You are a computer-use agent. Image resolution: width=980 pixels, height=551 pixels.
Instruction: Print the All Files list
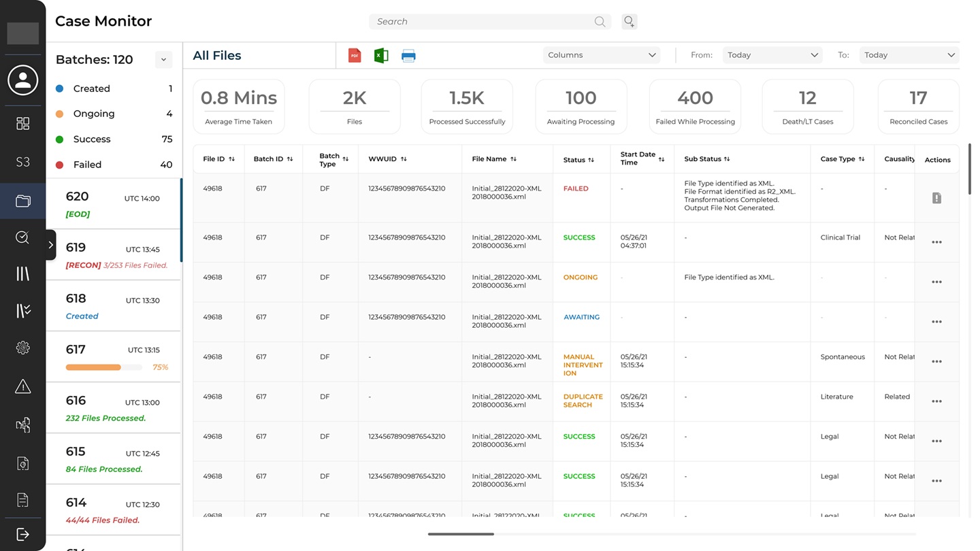[x=408, y=56]
